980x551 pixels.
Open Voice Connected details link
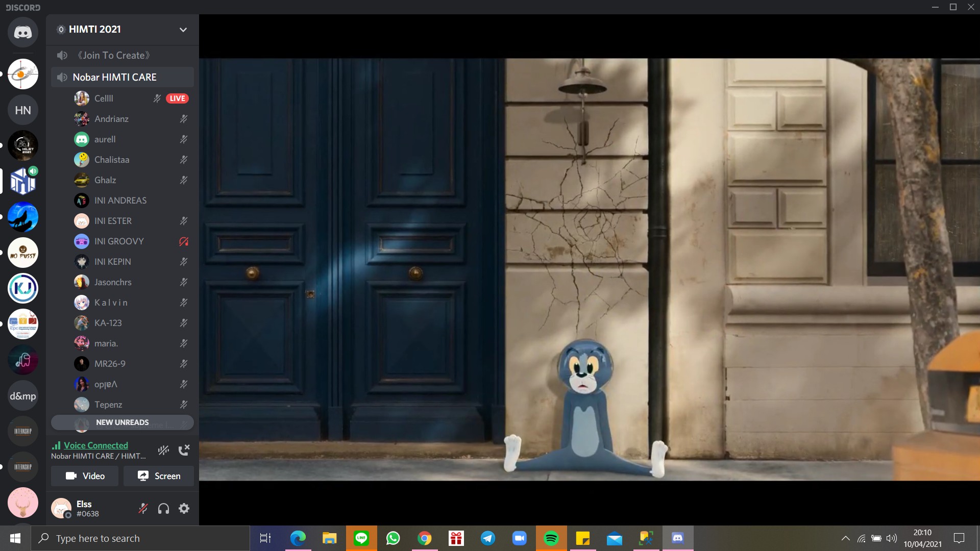96,445
